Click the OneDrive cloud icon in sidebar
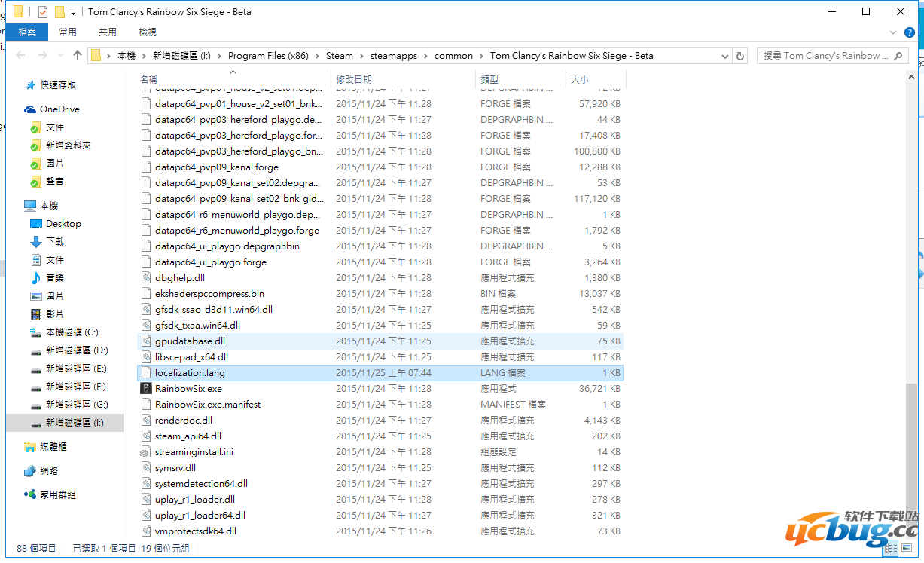Screen dimensions: 924x563 coord(30,109)
